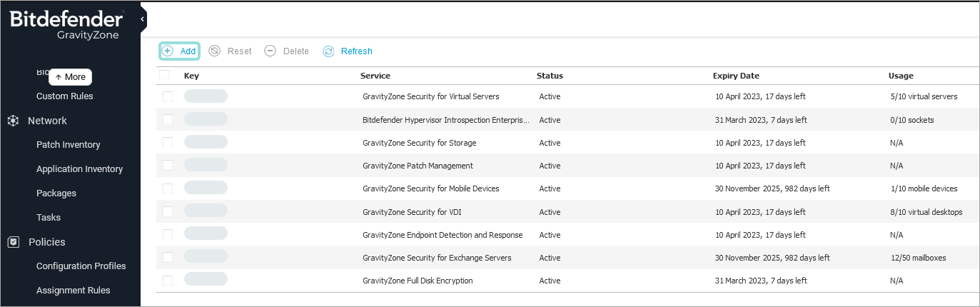Viewport: 980px width, 307px height.
Task: Select the Hypervisor Introspection row checkbox
Action: [168, 120]
